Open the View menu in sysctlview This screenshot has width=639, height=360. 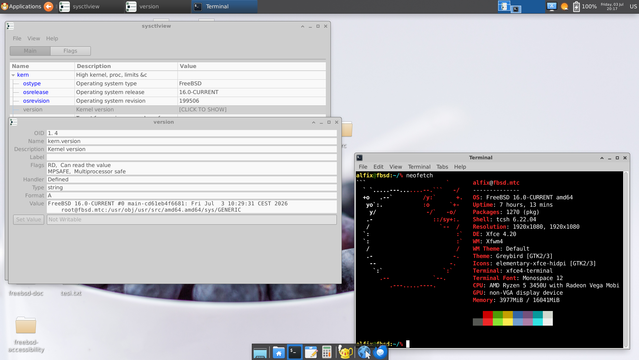coord(33,38)
